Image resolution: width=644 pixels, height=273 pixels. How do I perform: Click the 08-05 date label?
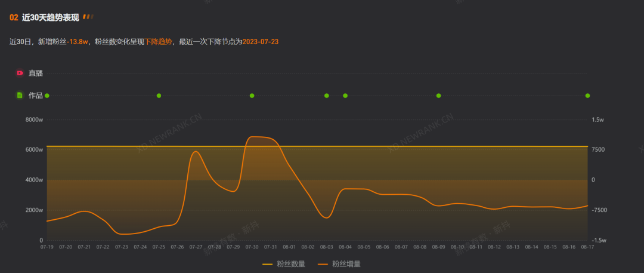tap(364, 247)
